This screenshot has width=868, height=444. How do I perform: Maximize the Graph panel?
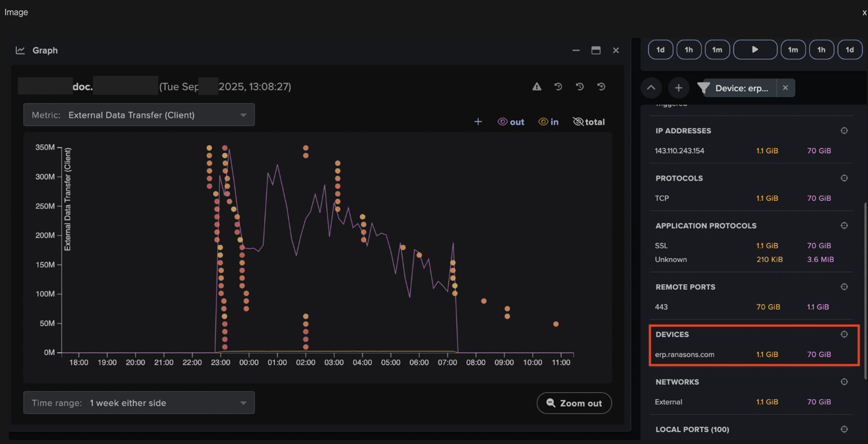pyautogui.click(x=596, y=50)
